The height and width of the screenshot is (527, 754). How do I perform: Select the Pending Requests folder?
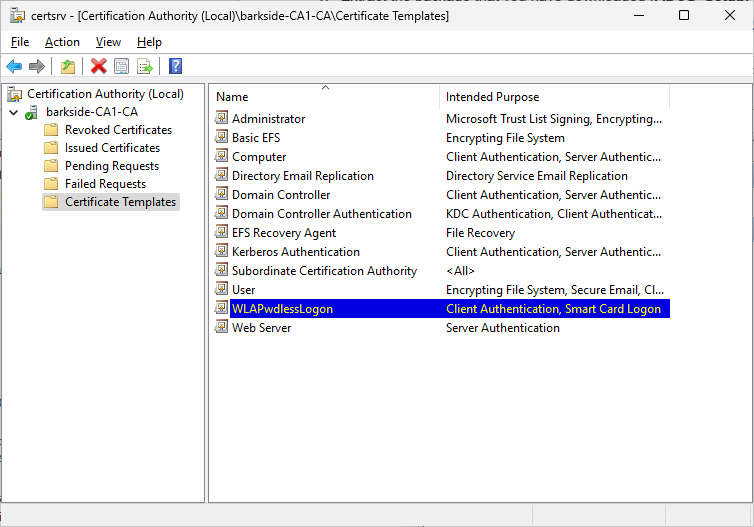111,166
